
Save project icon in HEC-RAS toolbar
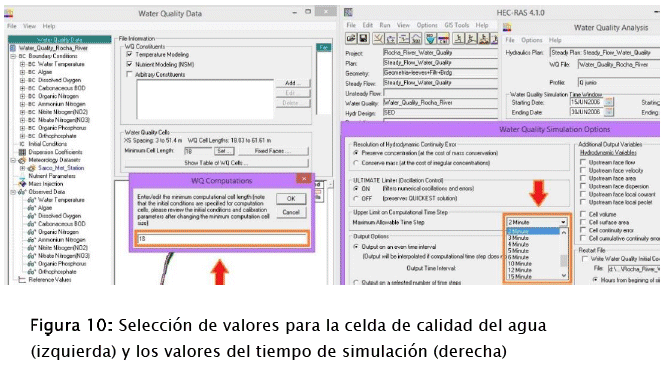(363, 39)
